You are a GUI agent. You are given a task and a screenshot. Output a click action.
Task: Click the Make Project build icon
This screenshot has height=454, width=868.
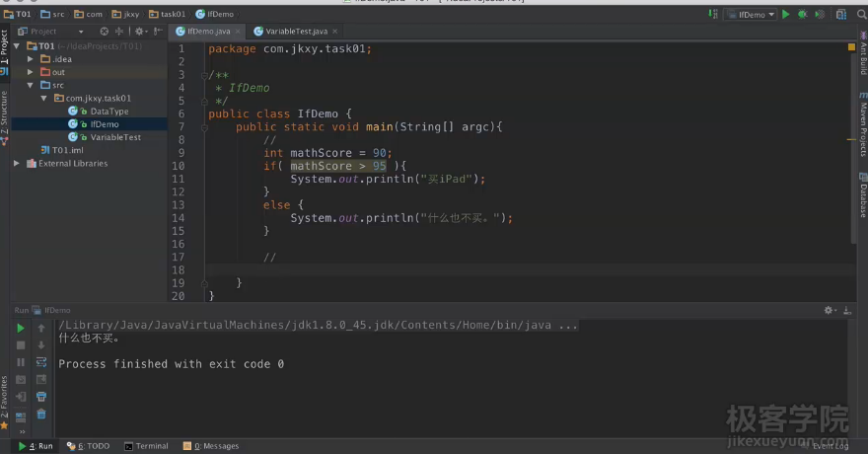(714, 15)
